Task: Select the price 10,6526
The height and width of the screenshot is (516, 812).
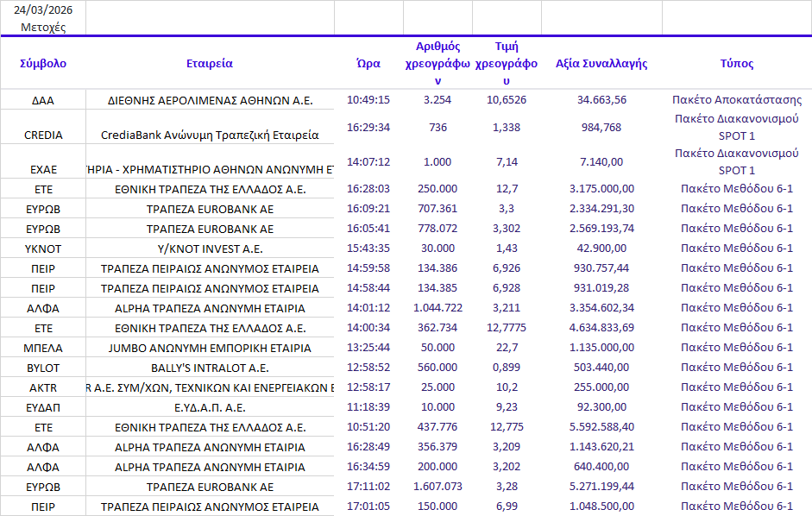Action: click(507, 99)
